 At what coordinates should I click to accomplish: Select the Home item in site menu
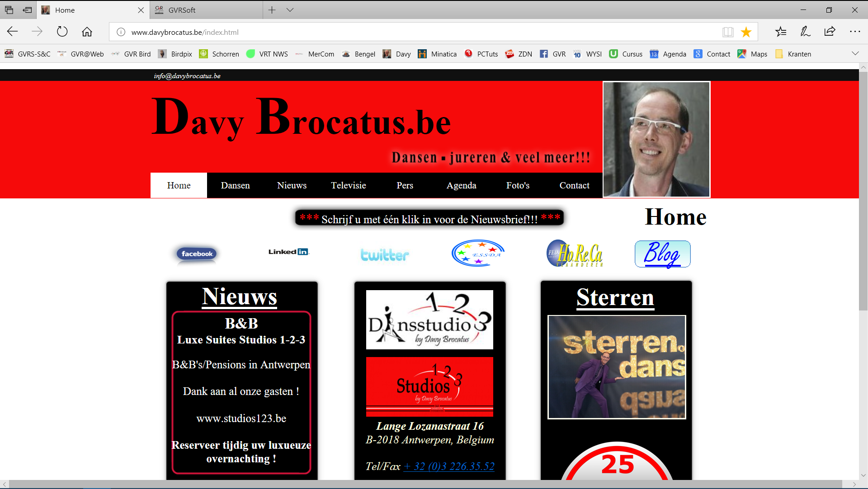pos(179,185)
